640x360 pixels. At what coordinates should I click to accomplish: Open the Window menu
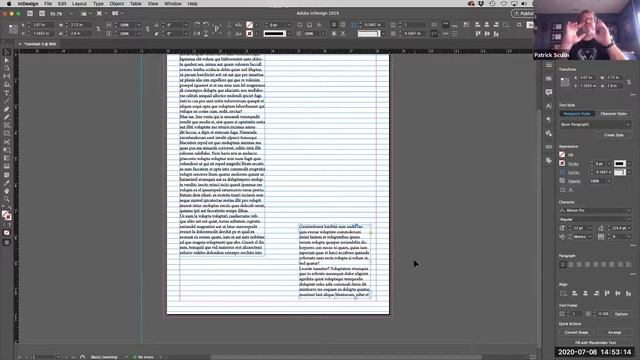pos(173,4)
